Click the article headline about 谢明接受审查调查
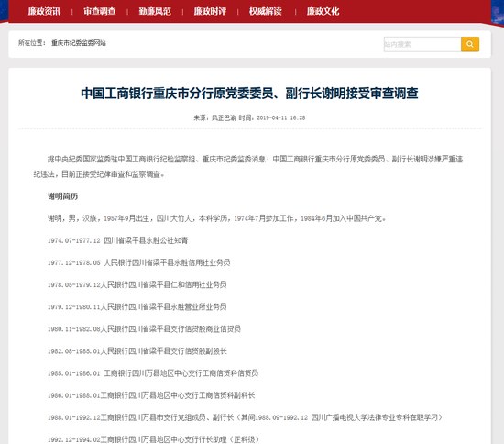504x444 pixels. click(249, 94)
